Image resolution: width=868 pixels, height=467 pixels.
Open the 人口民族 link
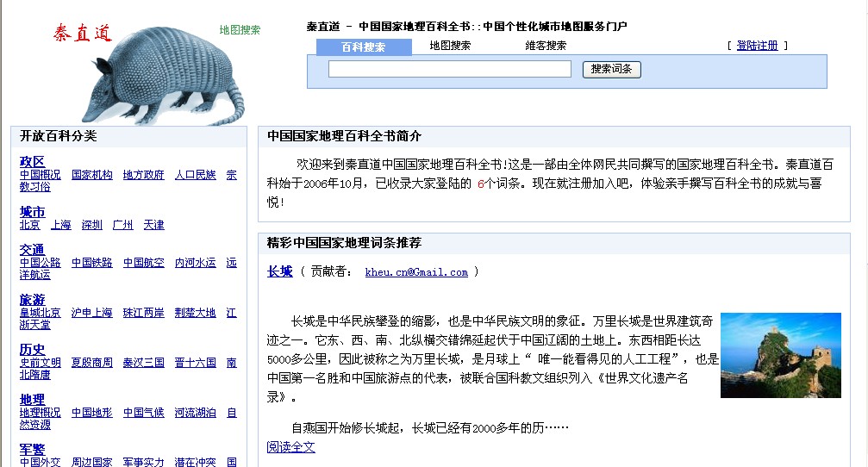pyautogui.click(x=196, y=175)
